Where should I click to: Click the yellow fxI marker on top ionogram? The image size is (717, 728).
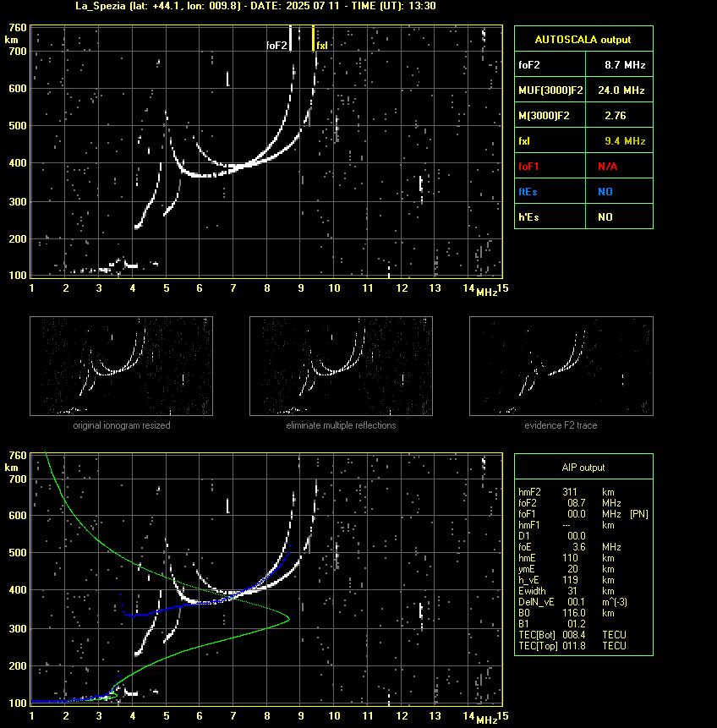[313, 39]
